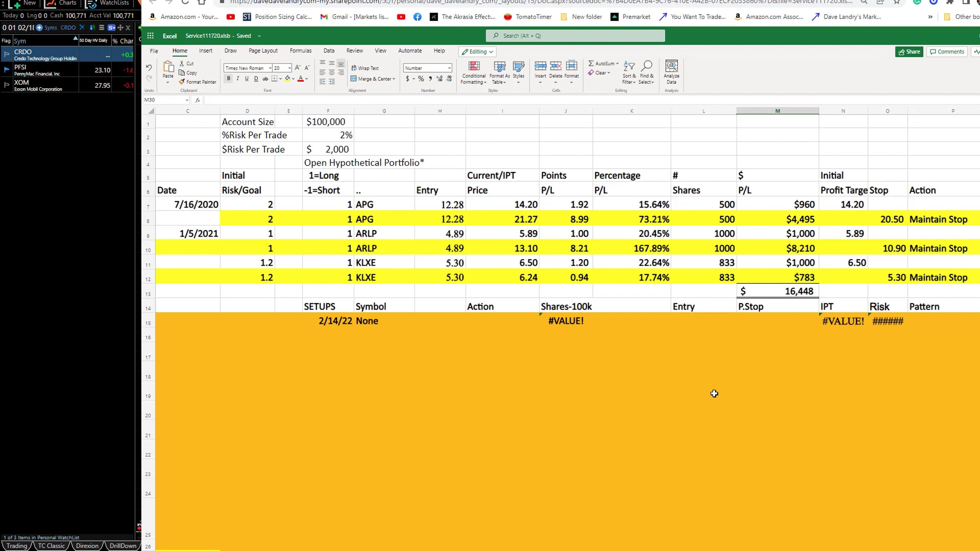Toggle Underline formatting
The height and width of the screenshot is (551, 980).
click(247, 78)
